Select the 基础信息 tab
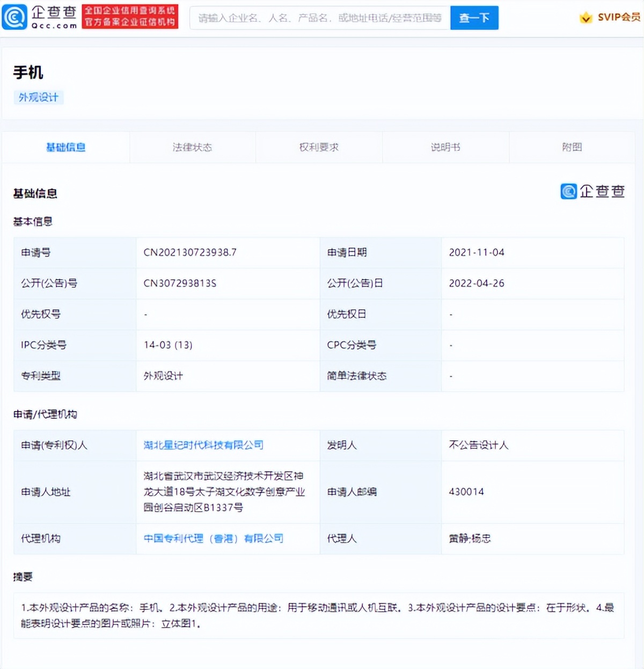 point(65,147)
